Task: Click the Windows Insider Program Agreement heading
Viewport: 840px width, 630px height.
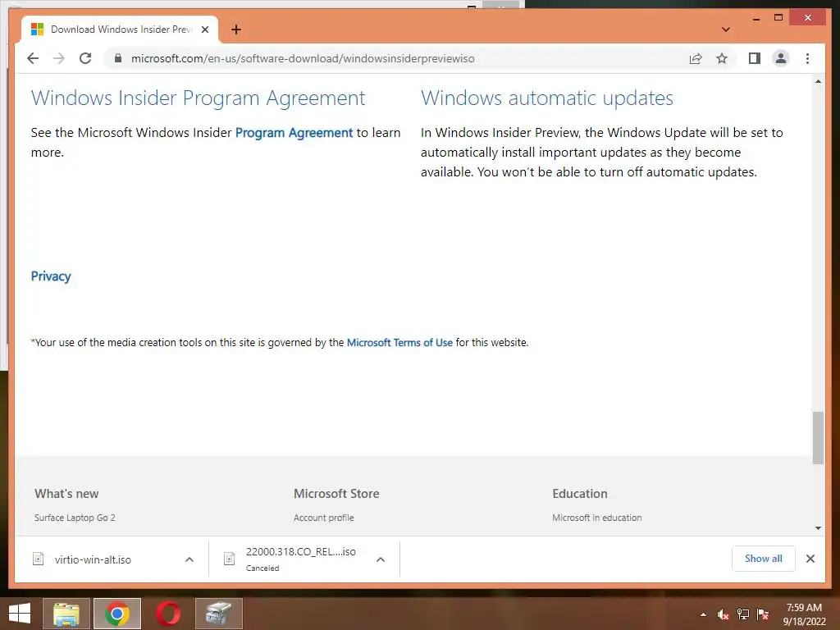Action: click(x=199, y=98)
